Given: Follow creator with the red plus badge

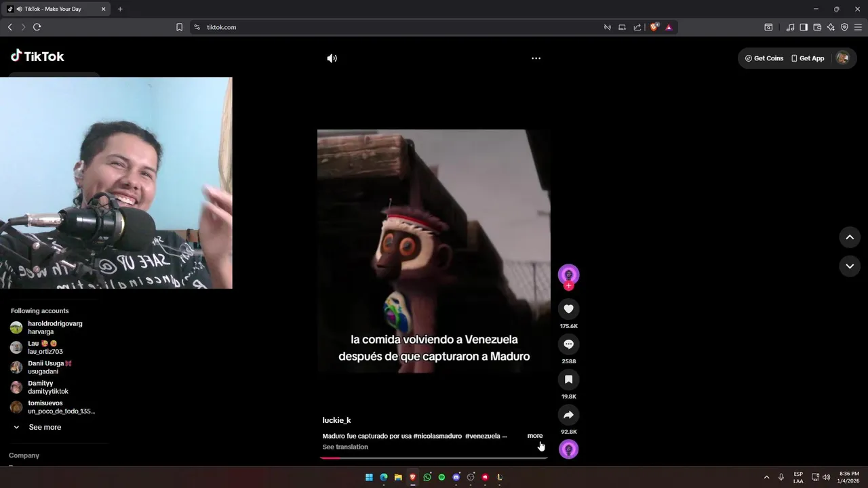Looking at the screenshot, I should pos(568,286).
